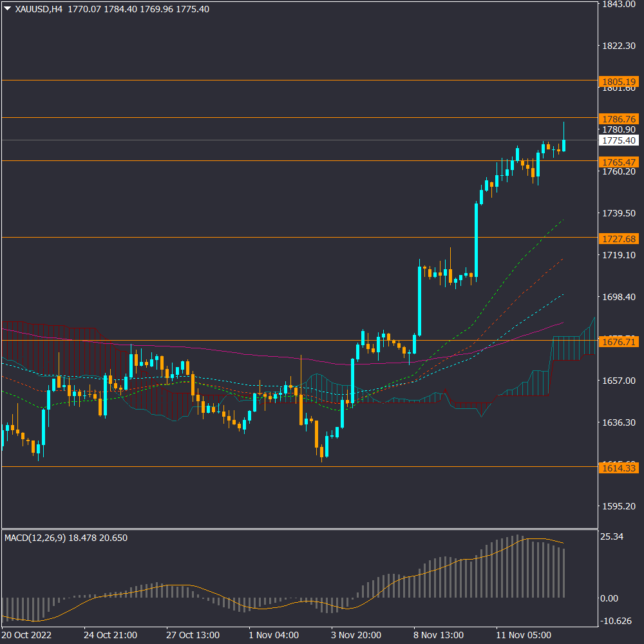Select the 24 Oct 21:00 time marker
644x644 pixels.
point(110,635)
